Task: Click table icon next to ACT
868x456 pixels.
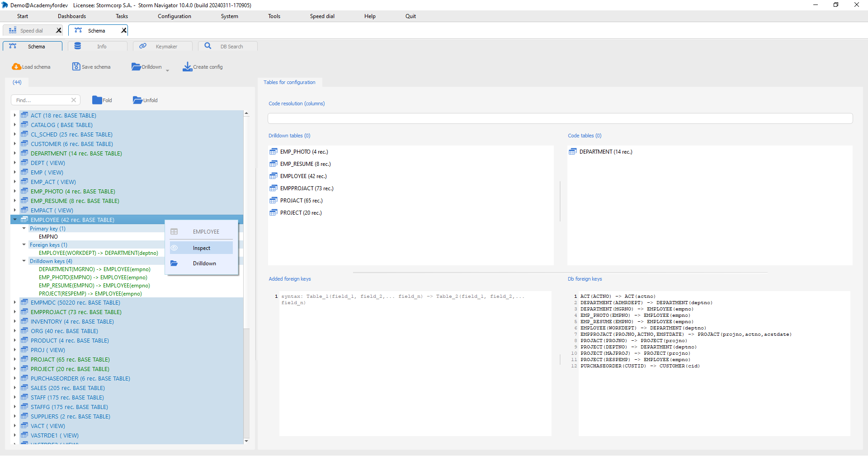Action: pos(24,115)
